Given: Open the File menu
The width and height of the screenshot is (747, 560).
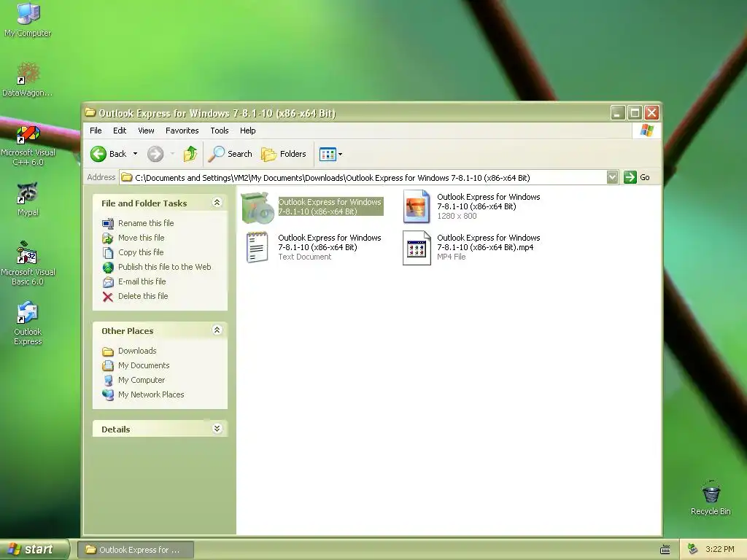Looking at the screenshot, I should coord(96,131).
